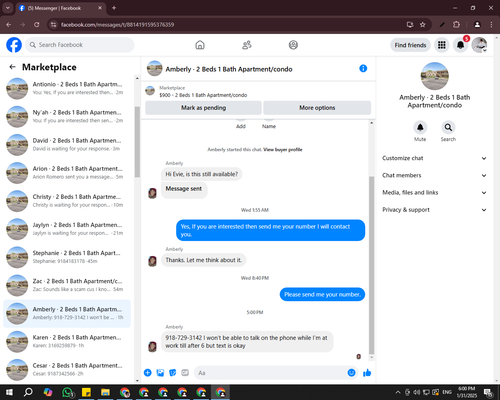The width and height of the screenshot is (500, 400).
Task: Open the ENG language indicator
Action: (447, 392)
